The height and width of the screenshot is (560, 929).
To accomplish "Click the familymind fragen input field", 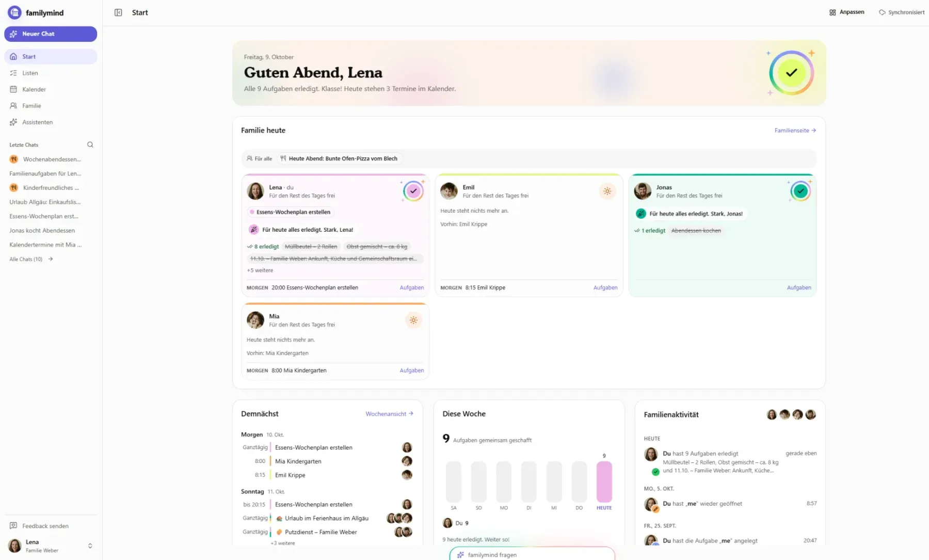I will pyautogui.click(x=532, y=555).
